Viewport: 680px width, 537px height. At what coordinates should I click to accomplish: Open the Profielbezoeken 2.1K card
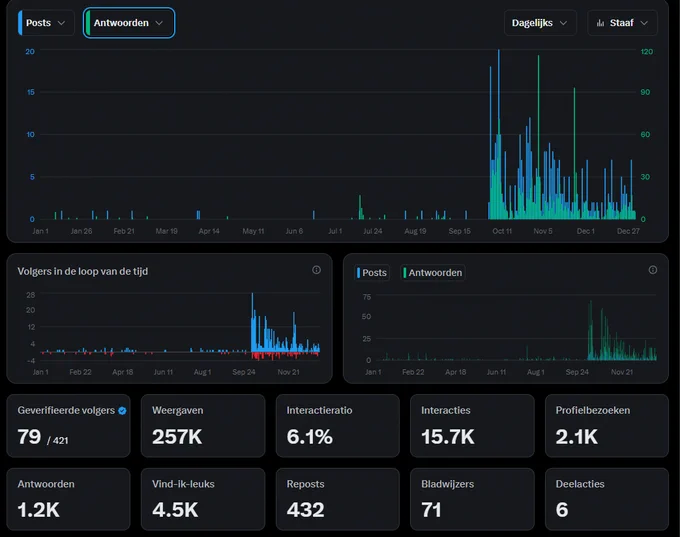(x=607, y=426)
